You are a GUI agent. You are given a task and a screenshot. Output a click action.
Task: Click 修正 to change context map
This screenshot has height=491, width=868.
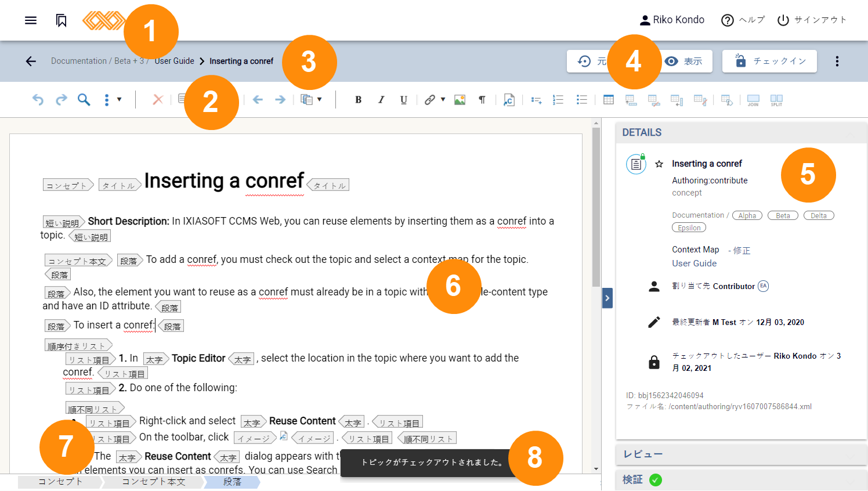[x=742, y=250]
